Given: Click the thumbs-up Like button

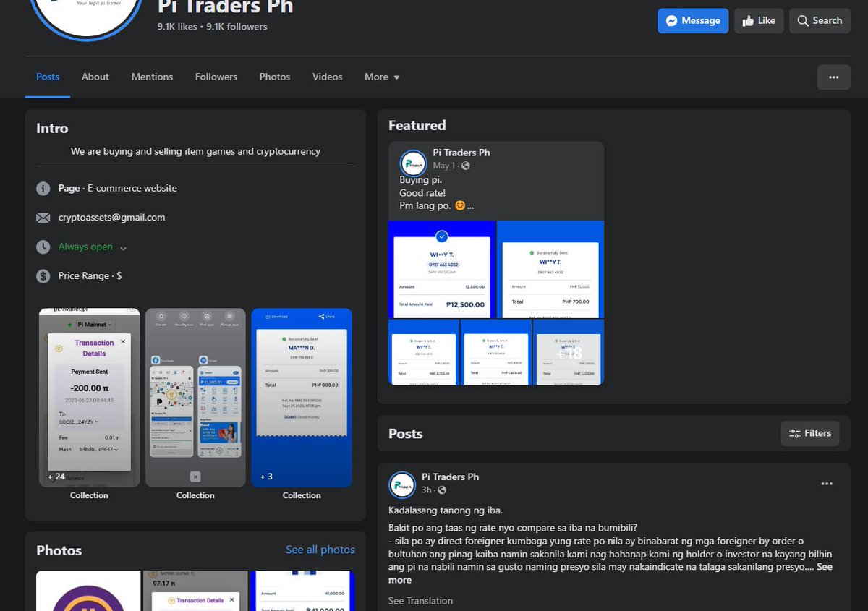Looking at the screenshot, I should point(759,21).
